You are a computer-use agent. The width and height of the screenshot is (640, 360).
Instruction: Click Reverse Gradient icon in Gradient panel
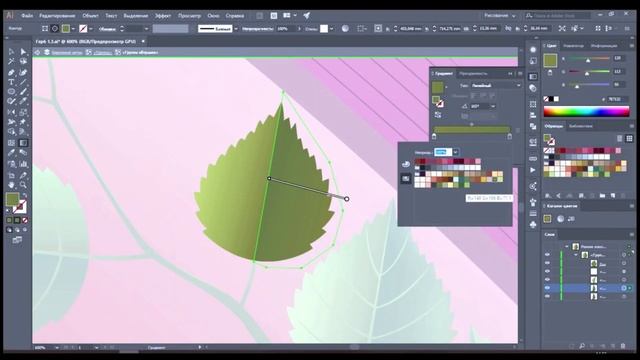(x=438, y=115)
